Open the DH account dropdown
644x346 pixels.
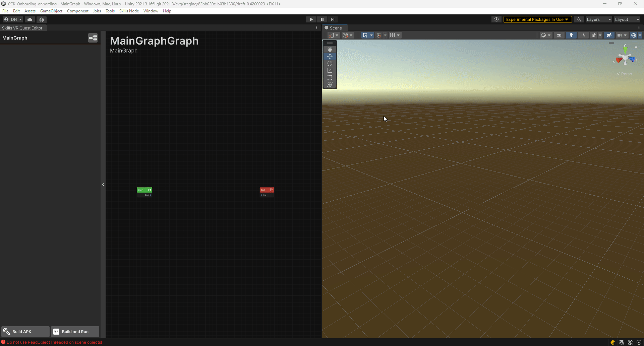[13, 19]
